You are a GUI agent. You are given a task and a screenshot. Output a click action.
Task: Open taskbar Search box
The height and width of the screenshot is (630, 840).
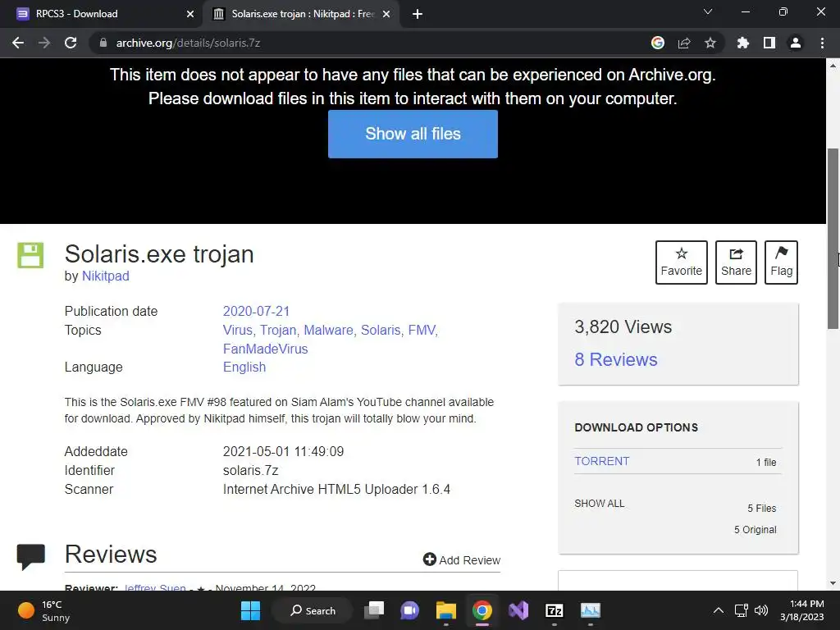[313, 610]
